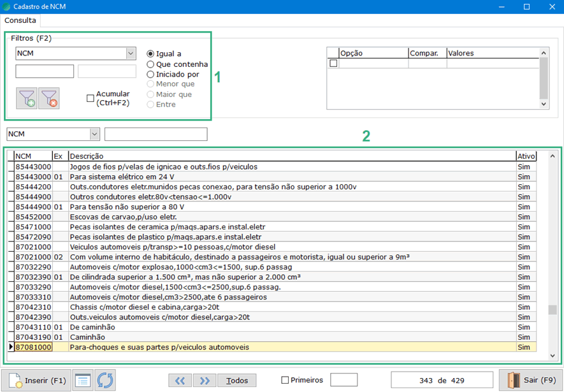Tick the checkbox in the Opção grid row
Image resolution: width=564 pixels, height=392 pixels.
pyautogui.click(x=333, y=63)
